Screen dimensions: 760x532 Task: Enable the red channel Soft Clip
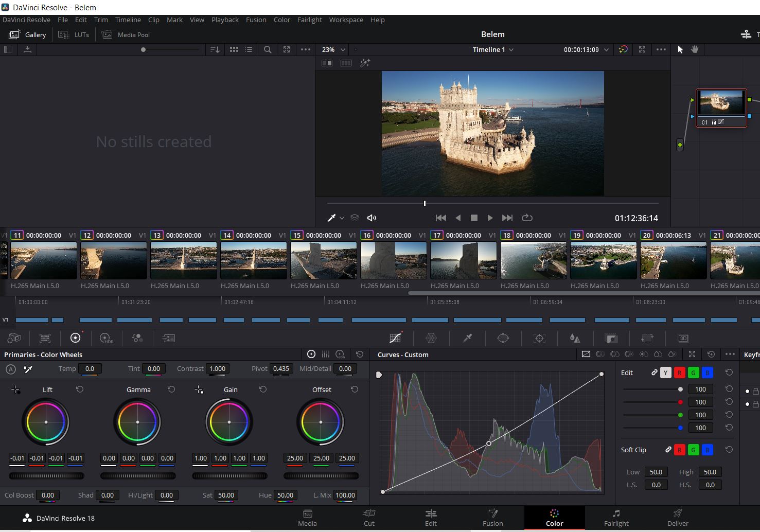point(679,449)
